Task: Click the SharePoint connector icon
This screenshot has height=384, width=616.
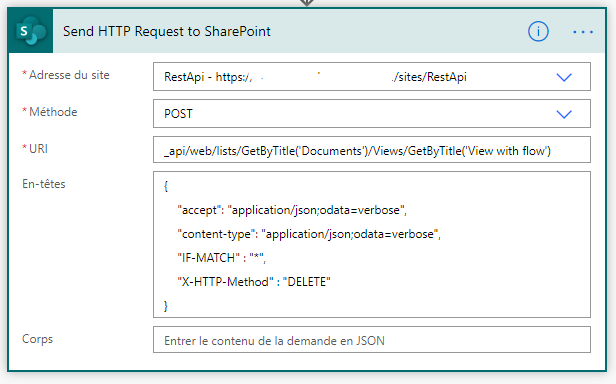Action: click(31, 31)
